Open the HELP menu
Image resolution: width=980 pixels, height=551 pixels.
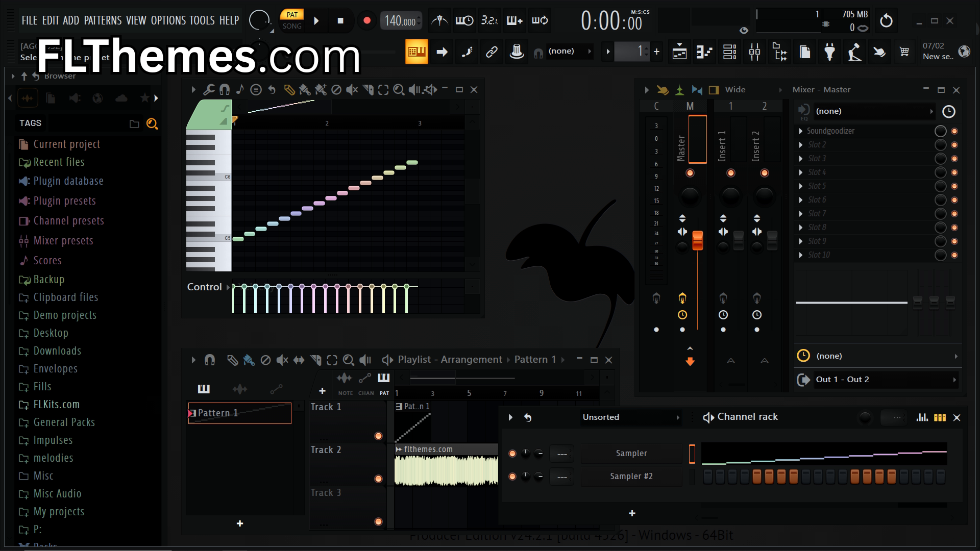[229, 20]
